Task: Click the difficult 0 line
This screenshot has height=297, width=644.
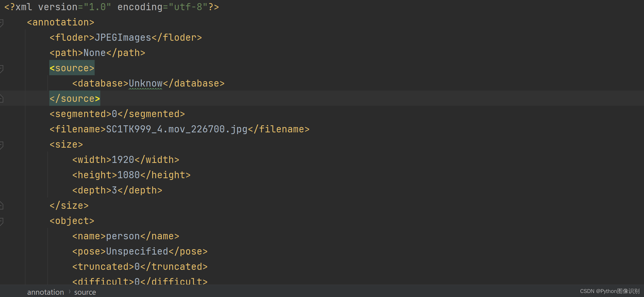Action: click(x=140, y=281)
